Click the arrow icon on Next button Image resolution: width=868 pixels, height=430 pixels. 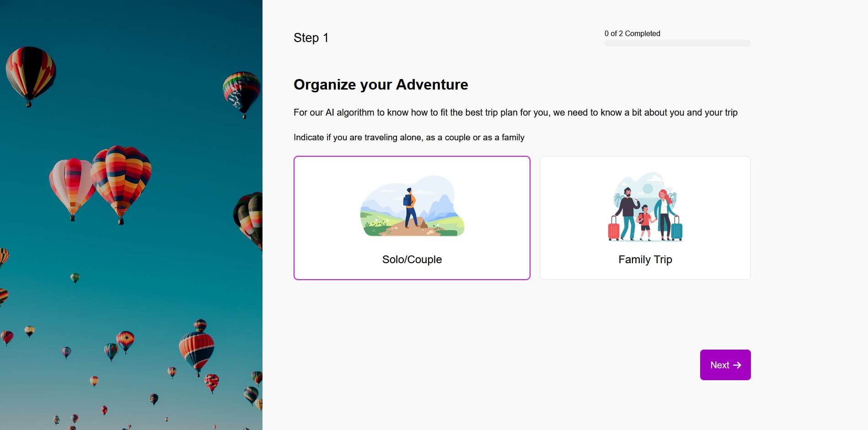tap(737, 365)
